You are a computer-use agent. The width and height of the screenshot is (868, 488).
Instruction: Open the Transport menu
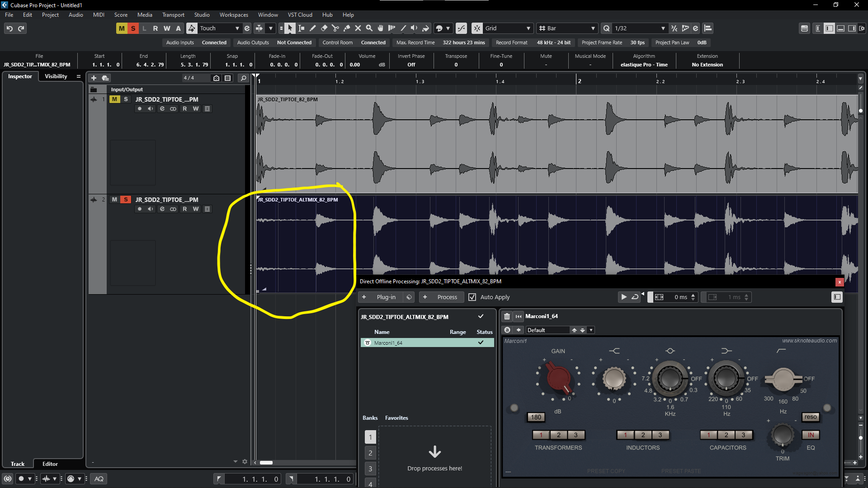tap(173, 15)
